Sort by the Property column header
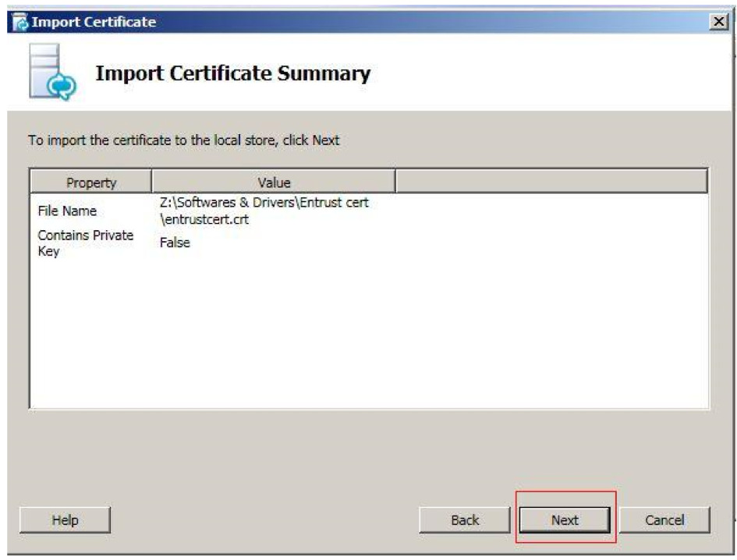 (x=90, y=182)
